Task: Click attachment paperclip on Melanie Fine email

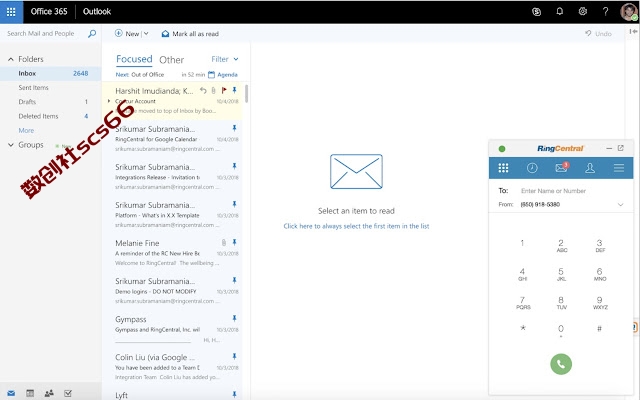Action: (x=224, y=242)
